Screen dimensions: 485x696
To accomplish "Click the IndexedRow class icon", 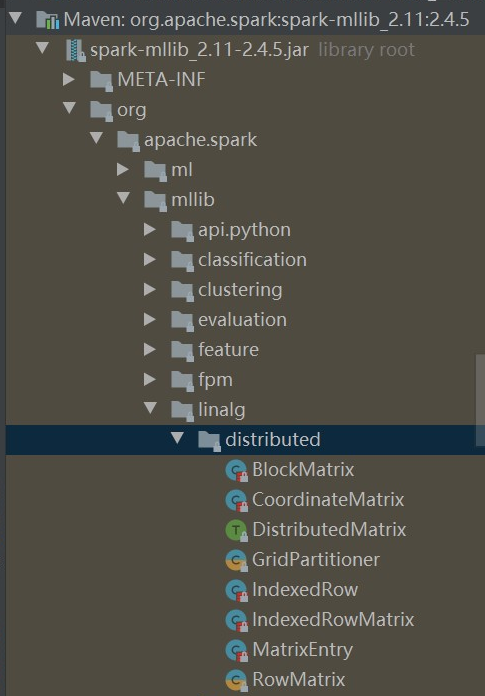I will pyautogui.click(x=237, y=591).
